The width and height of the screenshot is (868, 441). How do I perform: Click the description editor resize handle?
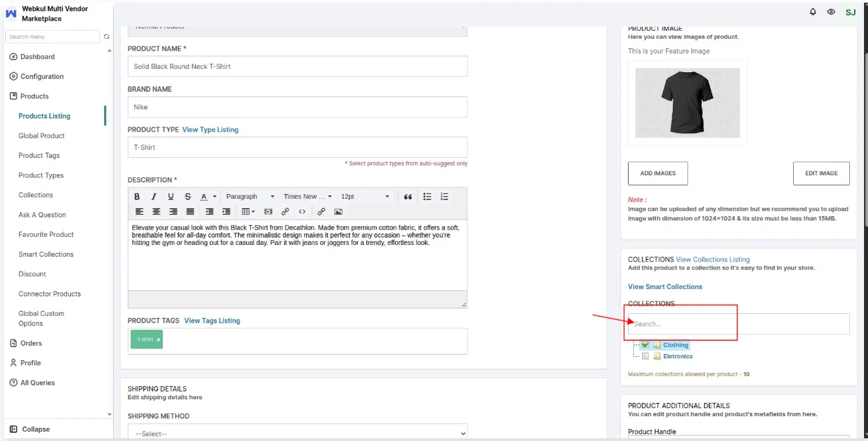click(464, 304)
